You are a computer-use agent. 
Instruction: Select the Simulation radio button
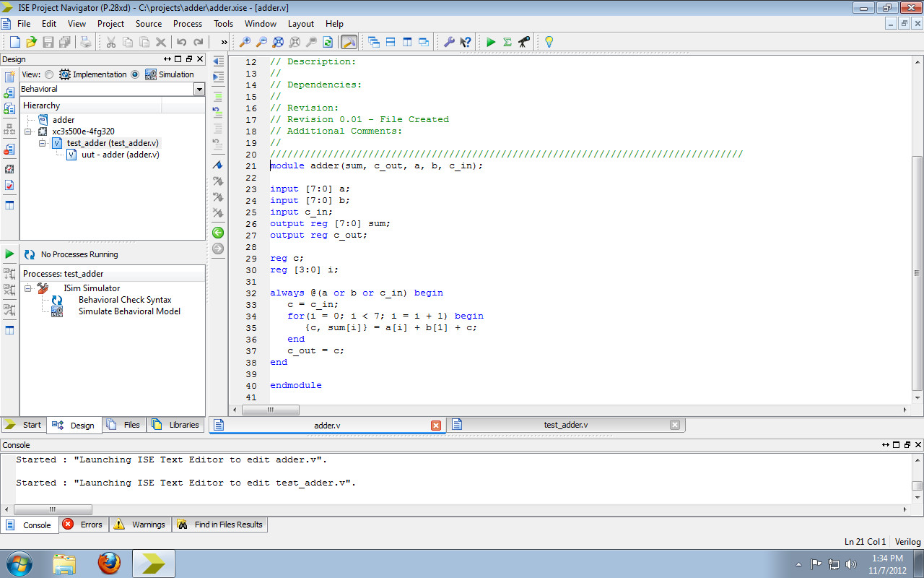coord(136,74)
